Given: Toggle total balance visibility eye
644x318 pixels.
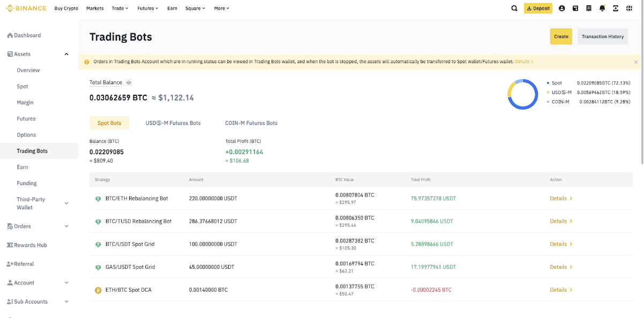Looking at the screenshot, I should (129, 82).
